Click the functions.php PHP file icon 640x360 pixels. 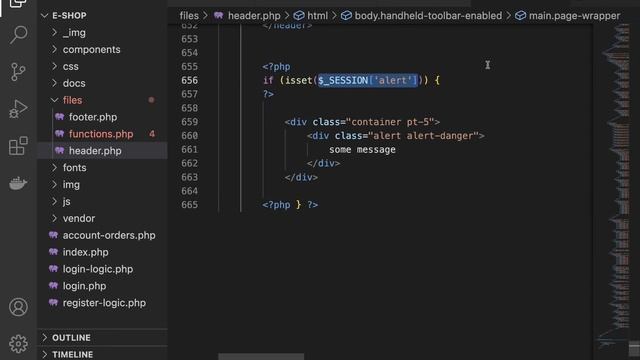60,133
